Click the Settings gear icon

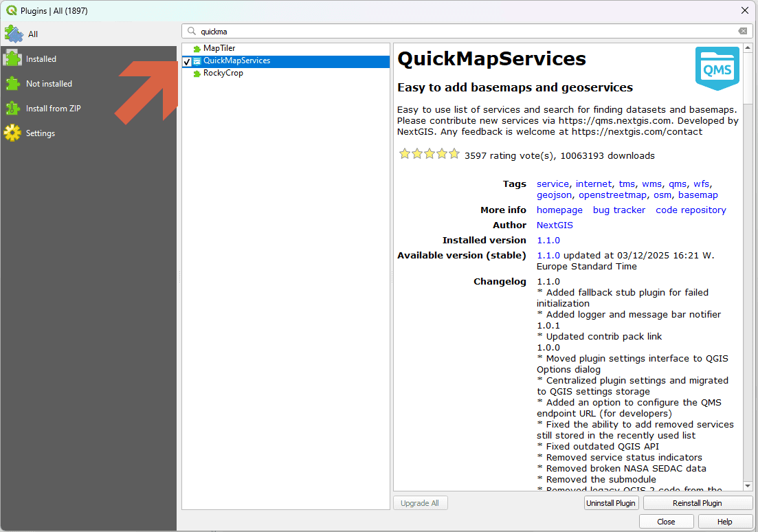tap(12, 133)
